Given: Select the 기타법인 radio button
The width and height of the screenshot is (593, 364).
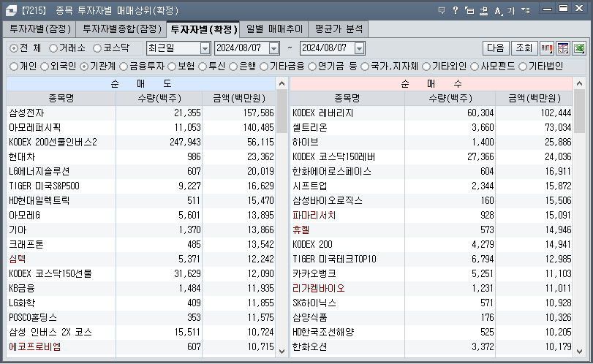Looking at the screenshot, I should click(x=523, y=67).
